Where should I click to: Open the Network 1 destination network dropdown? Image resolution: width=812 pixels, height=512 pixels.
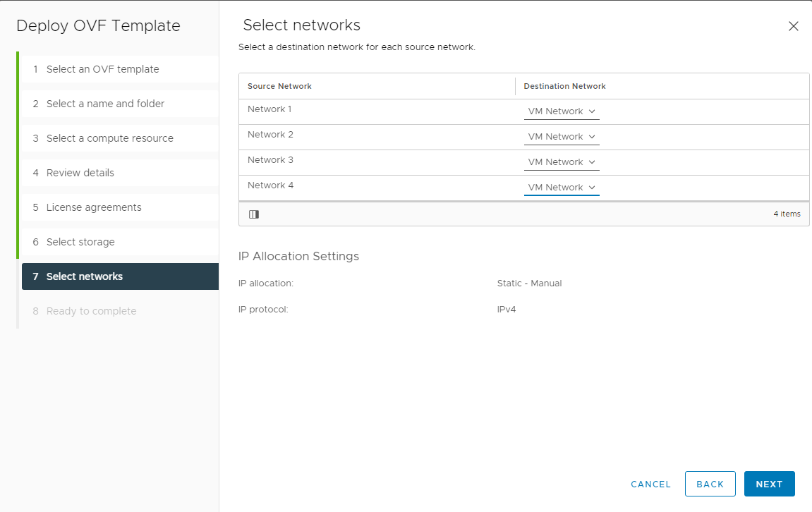point(562,111)
